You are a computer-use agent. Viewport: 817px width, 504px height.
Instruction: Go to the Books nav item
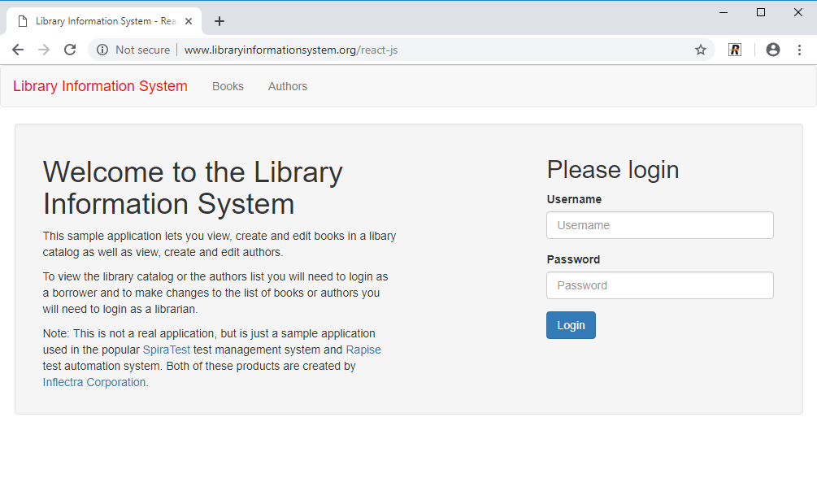pyautogui.click(x=228, y=86)
